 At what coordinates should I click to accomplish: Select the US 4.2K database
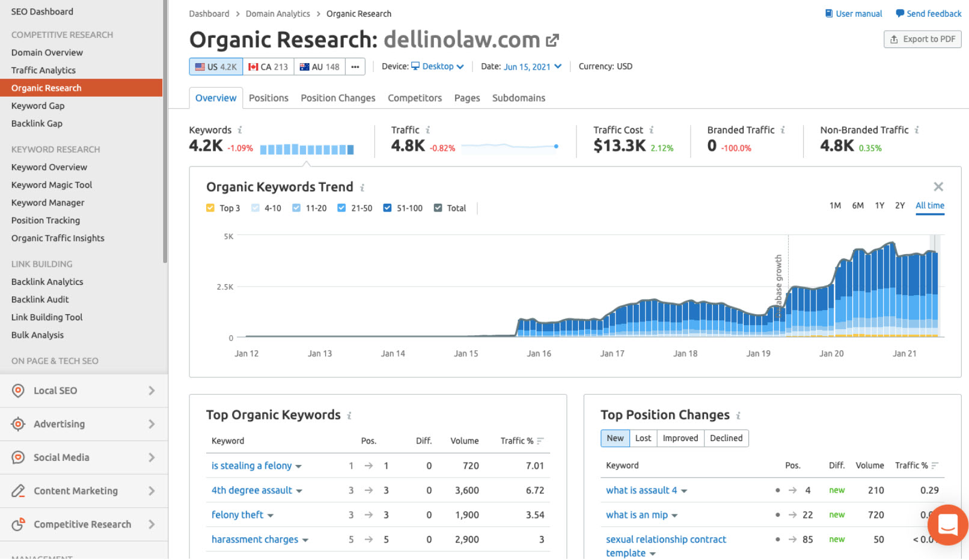coord(216,67)
